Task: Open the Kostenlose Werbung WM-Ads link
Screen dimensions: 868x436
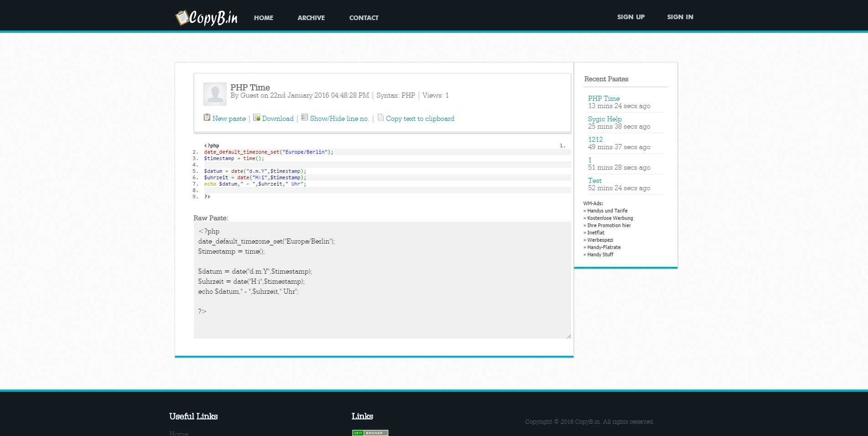Action: [610, 218]
